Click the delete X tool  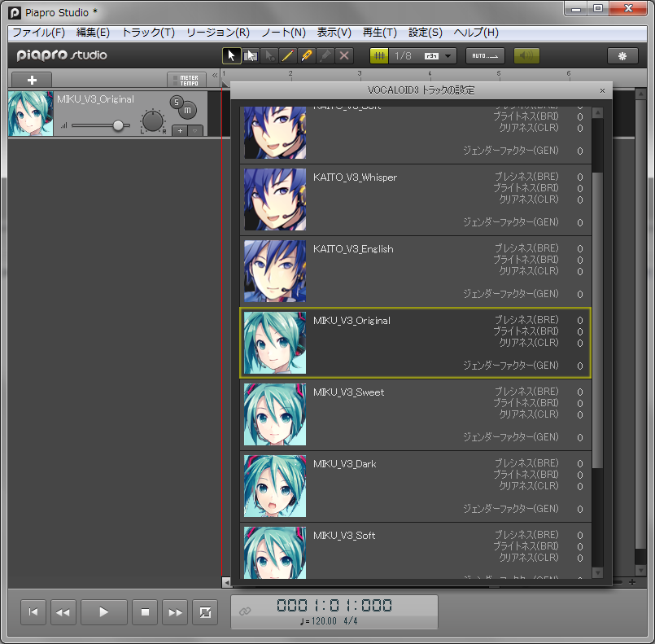[344, 55]
